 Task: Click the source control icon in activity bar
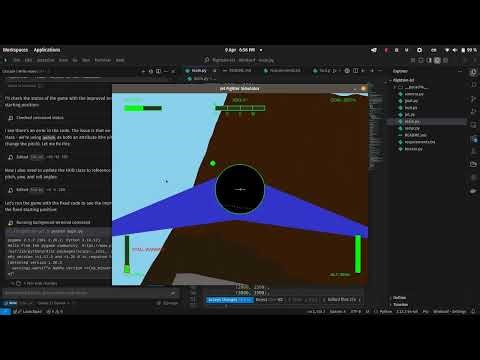[473, 99]
